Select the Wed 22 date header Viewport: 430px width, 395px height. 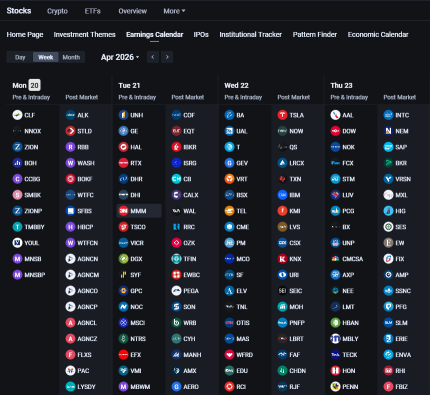pyautogui.click(x=236, y=86)
